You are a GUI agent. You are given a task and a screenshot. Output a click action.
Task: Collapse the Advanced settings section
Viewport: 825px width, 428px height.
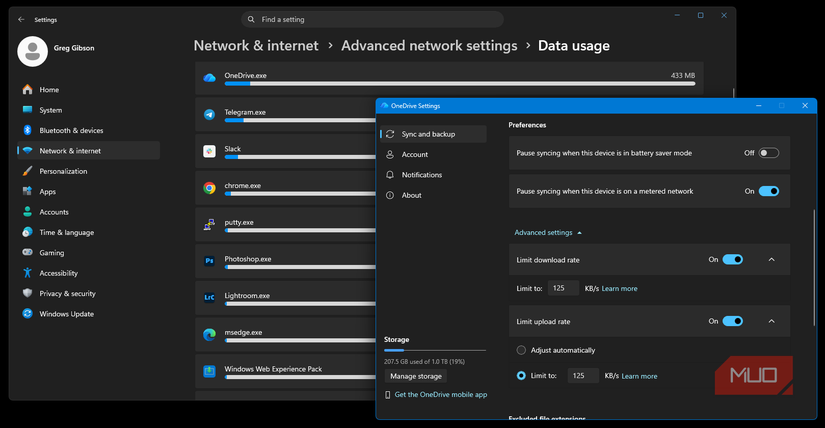(x=548, y=233)
